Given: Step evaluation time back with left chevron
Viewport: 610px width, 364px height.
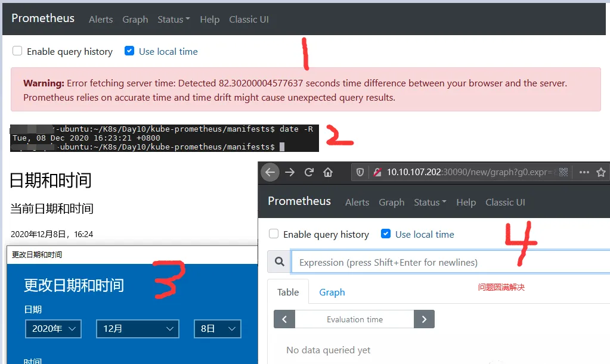Looking at the screenshot, I should (284, 319).
